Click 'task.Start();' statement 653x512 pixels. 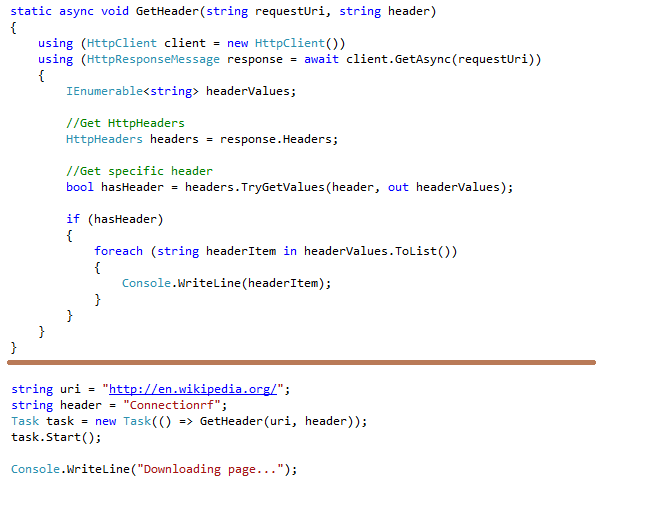[x=56, y=437]
